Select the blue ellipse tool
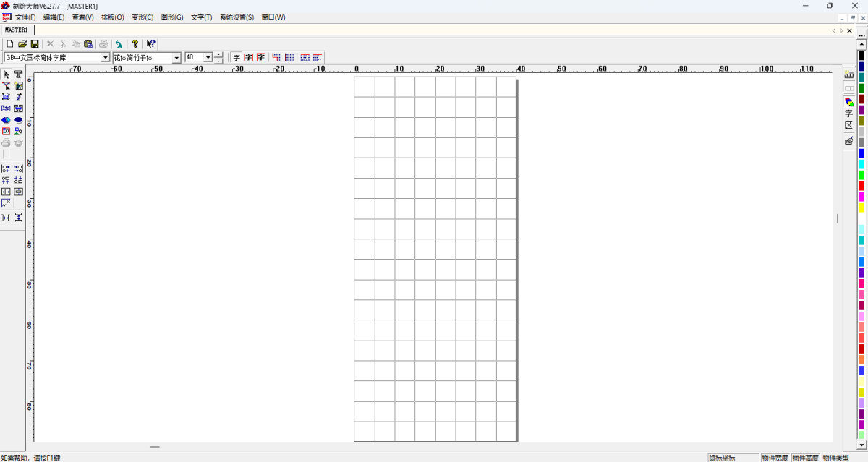This screenshot has height=462, width=868. click(x=19, y=120)
